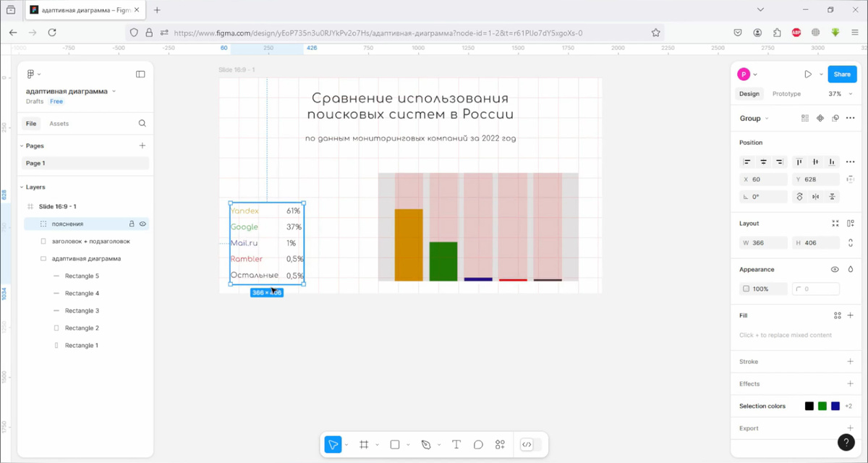Align selection to the top
The image size is (868, 463).
point(800,162)
